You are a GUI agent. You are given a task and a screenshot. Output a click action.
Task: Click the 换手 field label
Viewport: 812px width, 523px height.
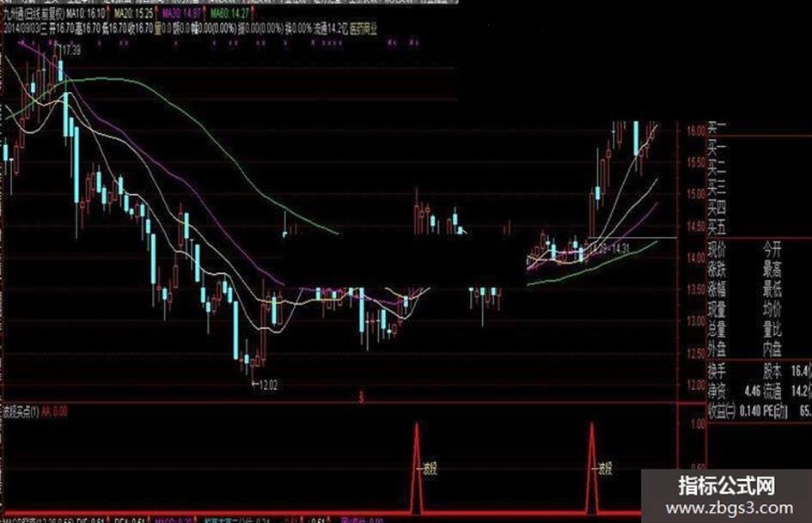pos(717,371)
